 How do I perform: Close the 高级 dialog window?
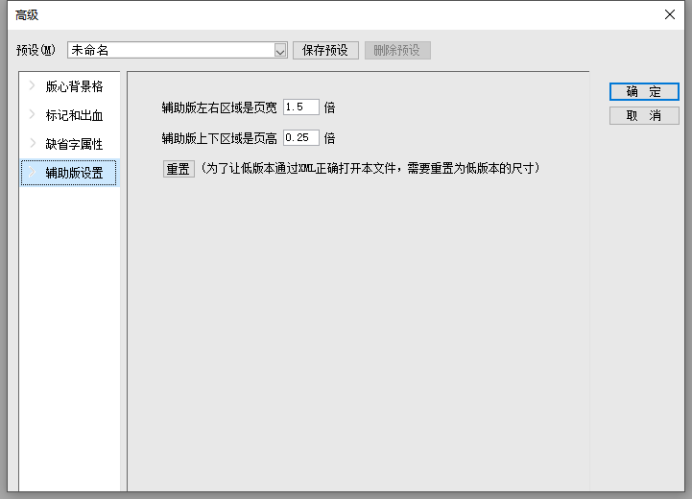click(x=670, y=14)
